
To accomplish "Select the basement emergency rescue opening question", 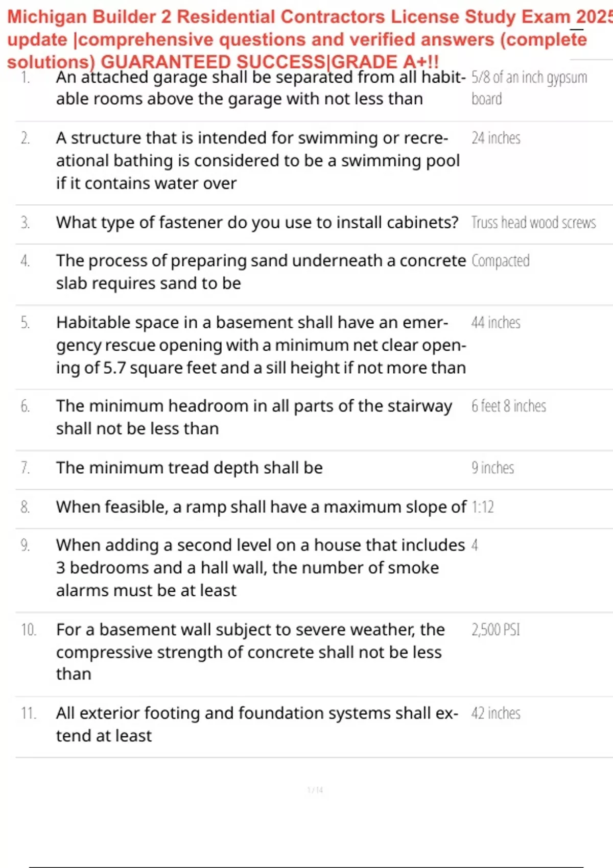I will coord(261,345).
